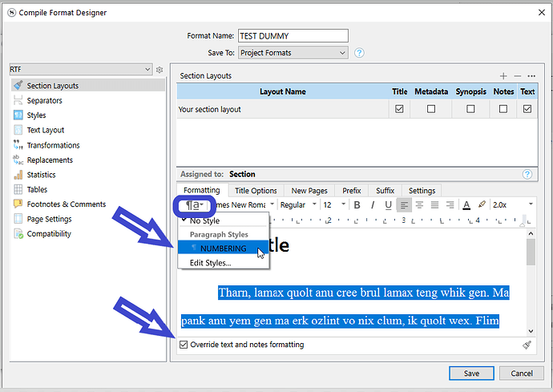Open the Compatibility pane
Screen dimensions: 553x392
88,234
